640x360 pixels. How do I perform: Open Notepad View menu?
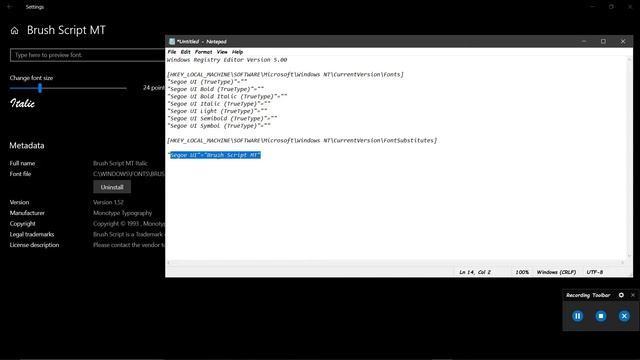pyautogui.click(x=222, y=52)
